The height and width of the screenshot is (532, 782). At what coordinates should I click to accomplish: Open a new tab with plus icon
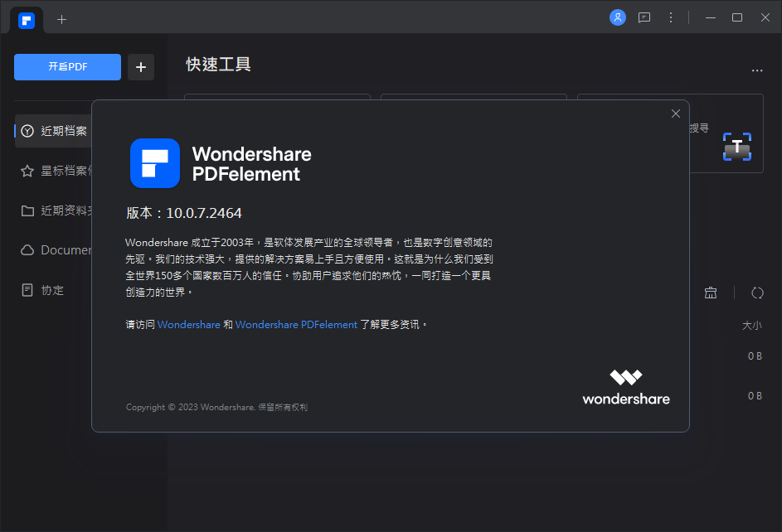coord(61,19)
